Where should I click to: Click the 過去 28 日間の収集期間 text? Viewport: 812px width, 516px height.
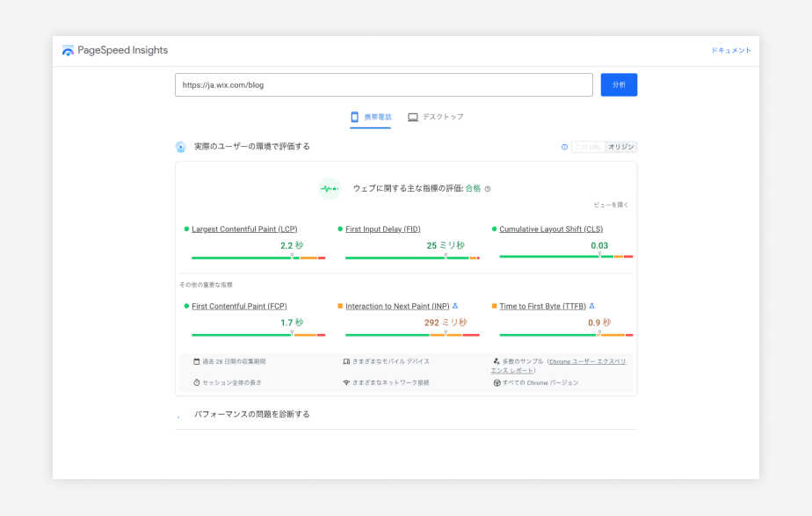click(x=234, y=361)
